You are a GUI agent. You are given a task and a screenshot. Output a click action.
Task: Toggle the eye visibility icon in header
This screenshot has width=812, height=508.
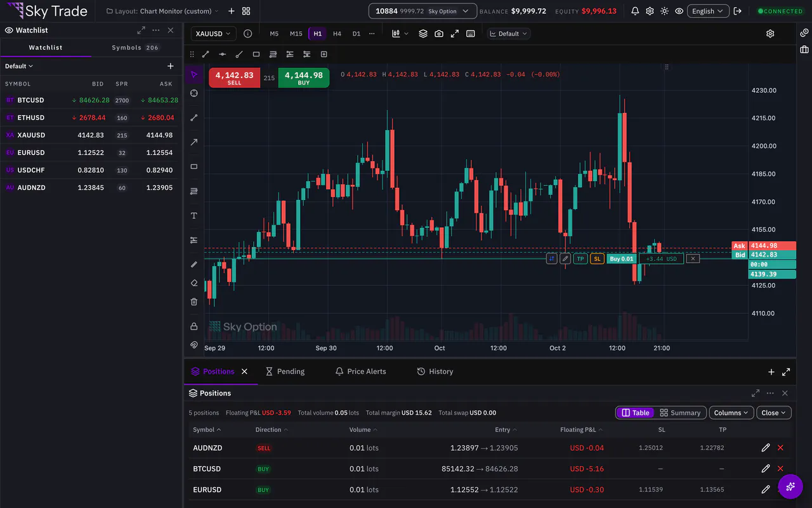(x=679, y=11)
